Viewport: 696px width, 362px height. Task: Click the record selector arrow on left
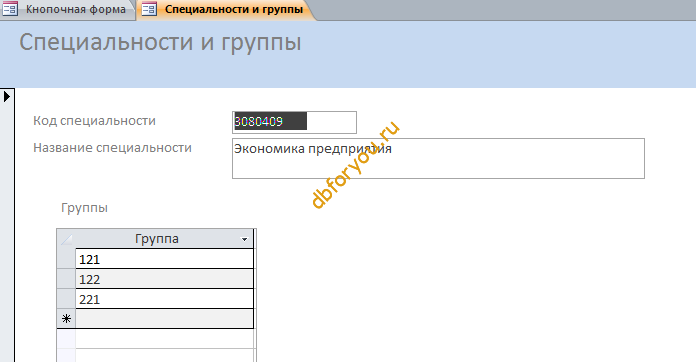tap(7, 96)
